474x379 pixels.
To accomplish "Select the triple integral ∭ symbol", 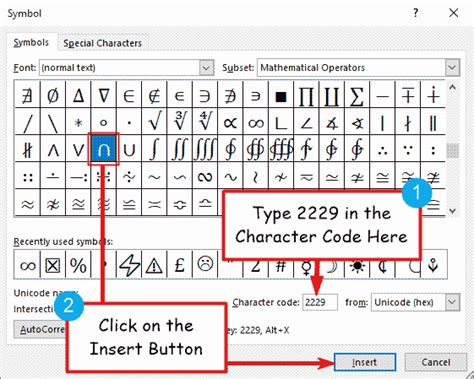I will click(x=205, y=149).
